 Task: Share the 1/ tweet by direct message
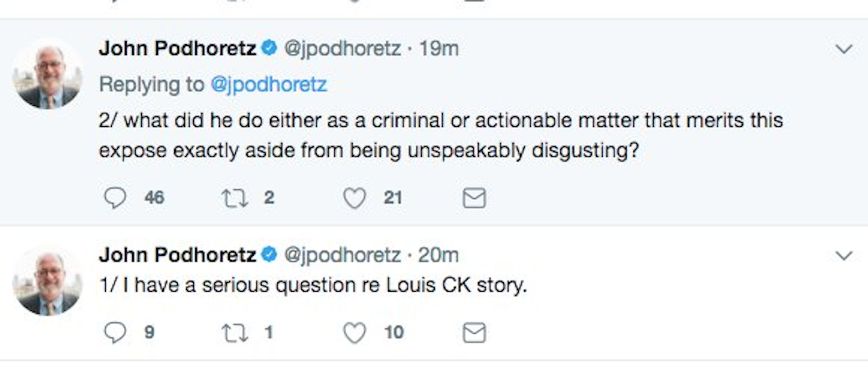coord(474,332)
